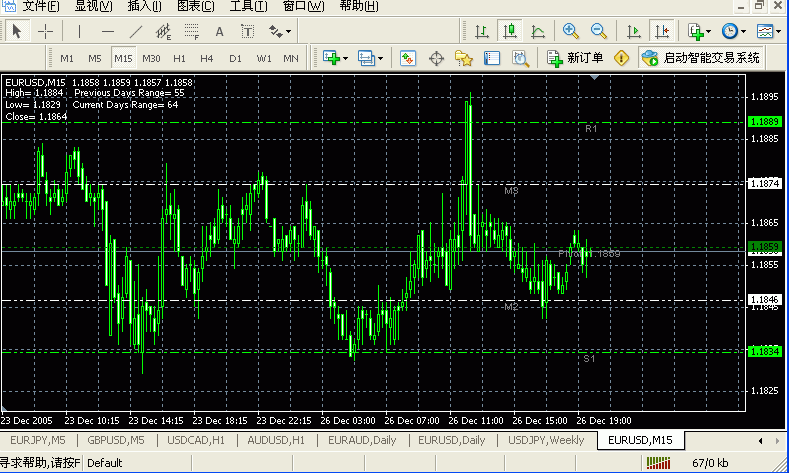Select the crosshair cursor tool
Image resolution: width=789 pixels, height=473 pixels.
[46, 31]
